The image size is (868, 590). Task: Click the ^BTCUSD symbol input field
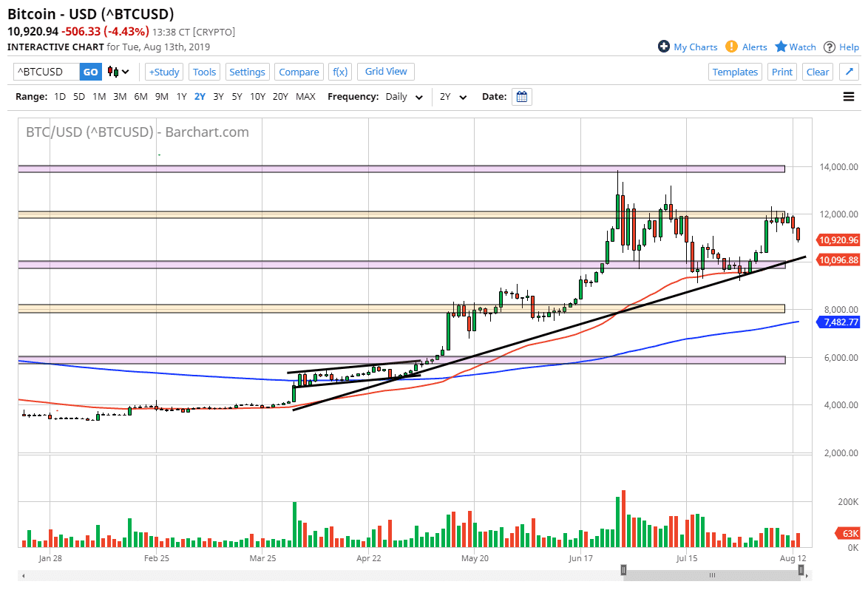click(44, 71)
